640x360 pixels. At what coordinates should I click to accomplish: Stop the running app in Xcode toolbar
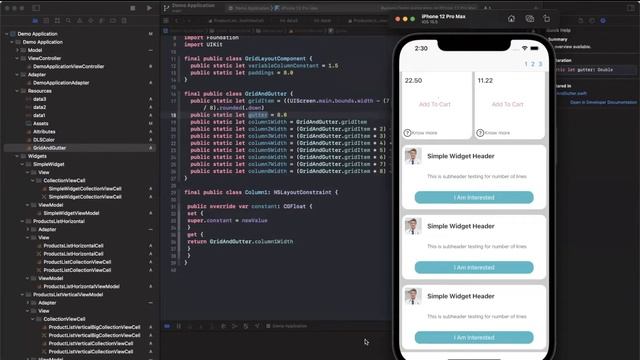133,8
